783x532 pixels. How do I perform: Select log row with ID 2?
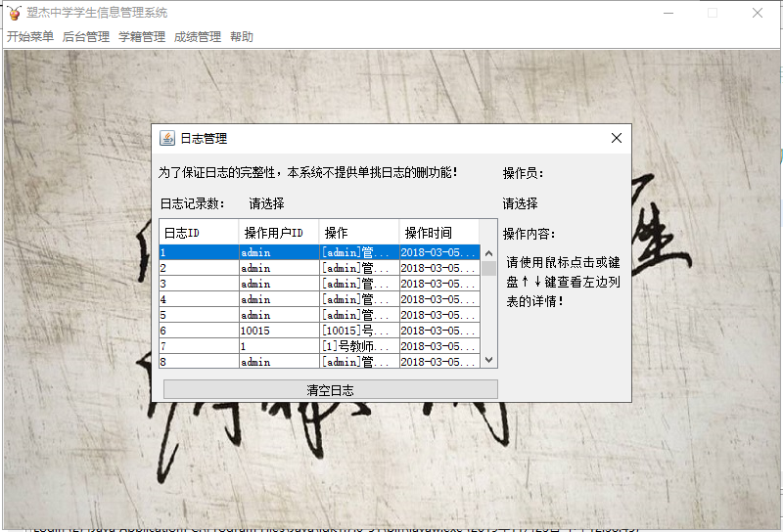[x=320, y=268]
